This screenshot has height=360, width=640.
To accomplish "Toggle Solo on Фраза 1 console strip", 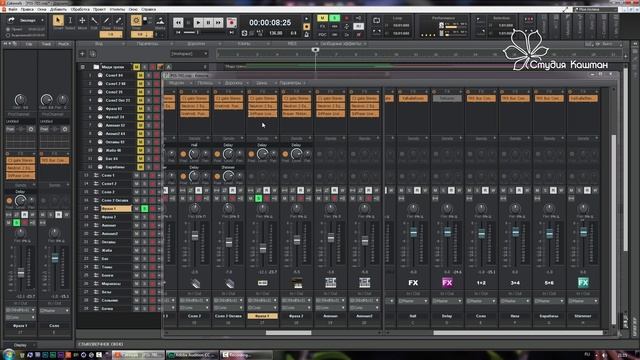I will click(x=258, y=198).
